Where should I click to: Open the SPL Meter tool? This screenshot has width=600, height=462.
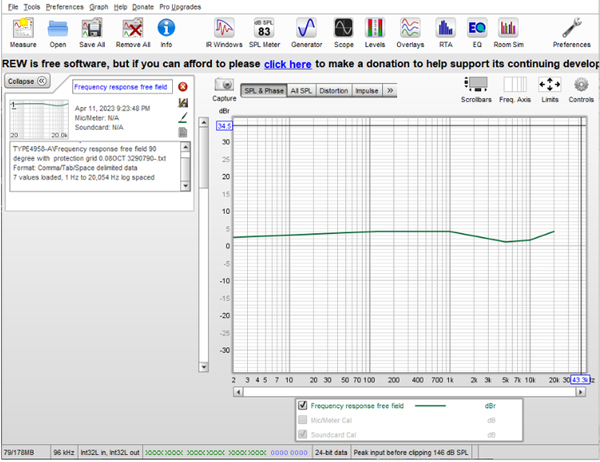(x=265, y=28)
